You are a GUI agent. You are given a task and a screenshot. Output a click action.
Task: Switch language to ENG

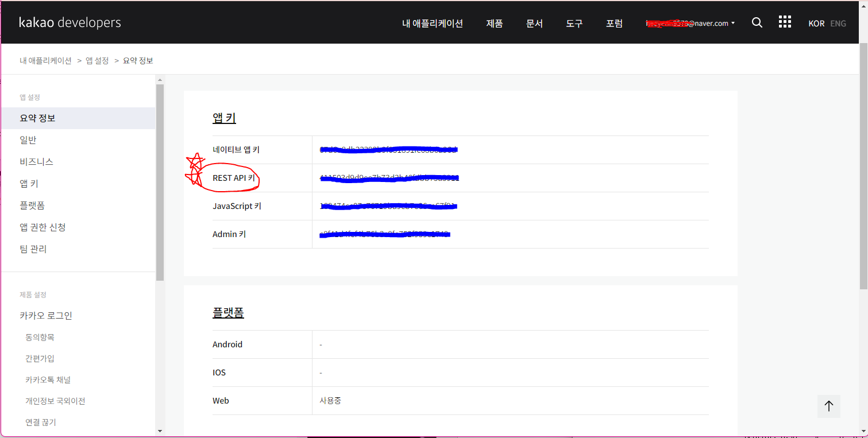pos(838,24)
